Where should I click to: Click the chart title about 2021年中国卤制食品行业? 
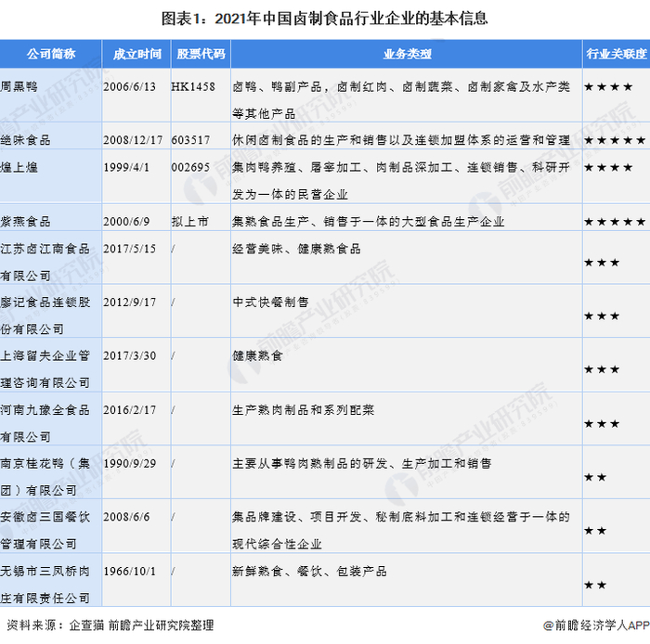(x=325, y=19)
